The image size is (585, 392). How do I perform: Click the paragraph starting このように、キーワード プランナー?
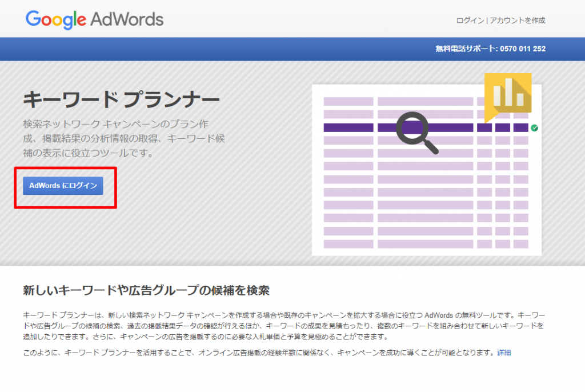[x=267, y=353]
